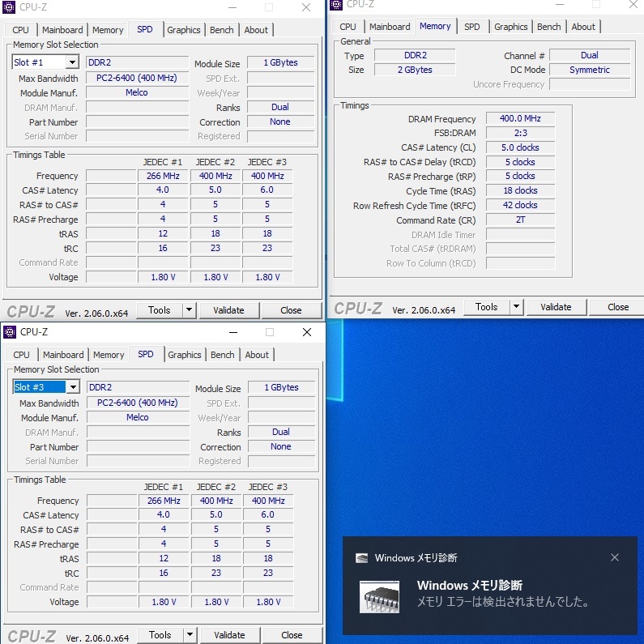This screenshot has width=644, height=644.
Task: Click CPU-Z title bar icon of Slot #3 window
Action: [10, 332]
